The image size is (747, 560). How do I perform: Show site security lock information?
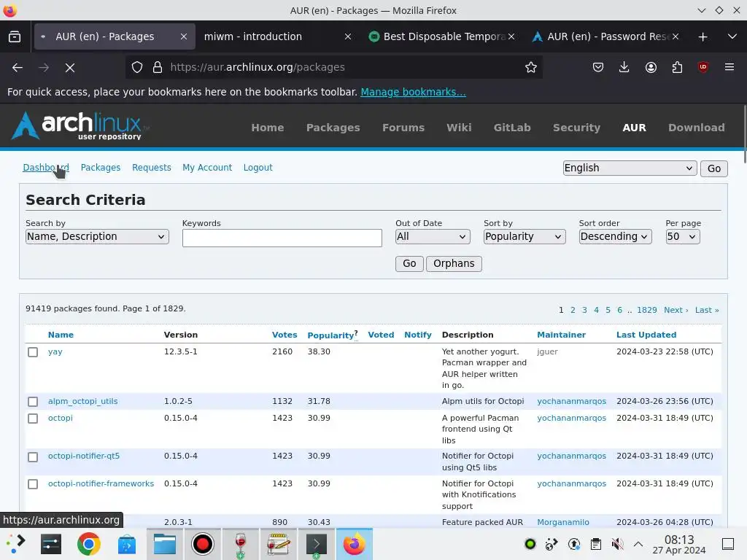(x=158, y=68)
